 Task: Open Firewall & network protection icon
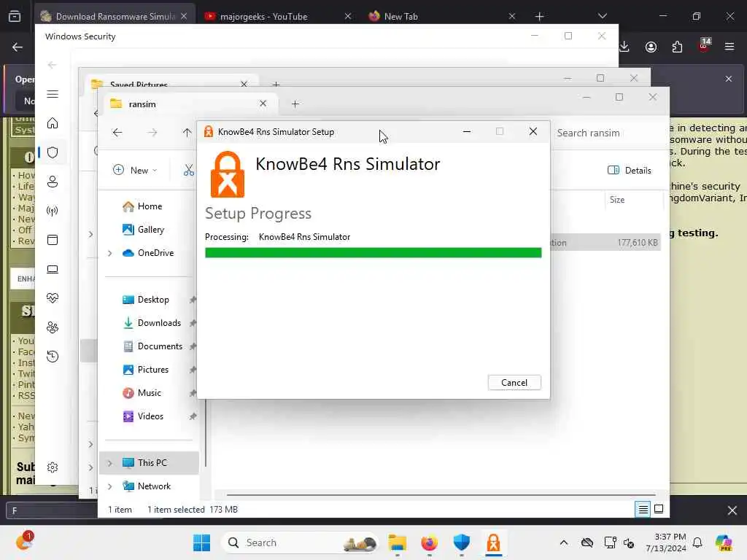click(53, 211)
